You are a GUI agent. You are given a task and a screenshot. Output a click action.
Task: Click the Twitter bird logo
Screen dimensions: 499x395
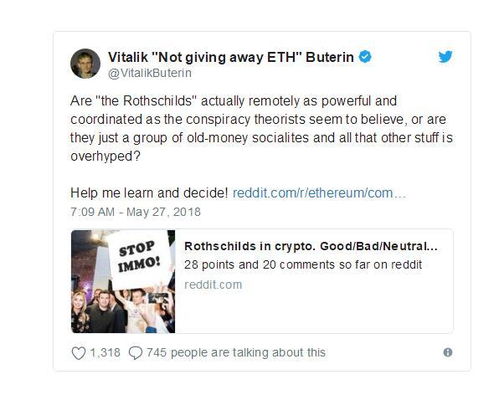(445, 57)
